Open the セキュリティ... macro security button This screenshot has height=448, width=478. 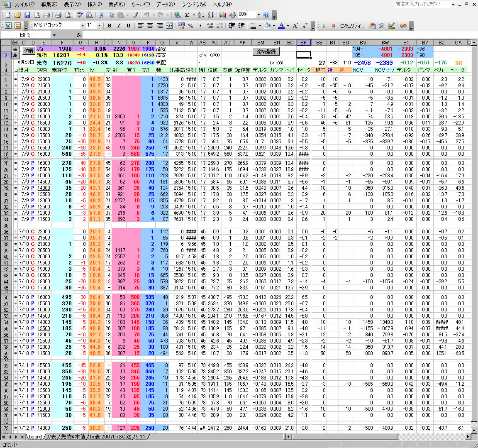351,26
